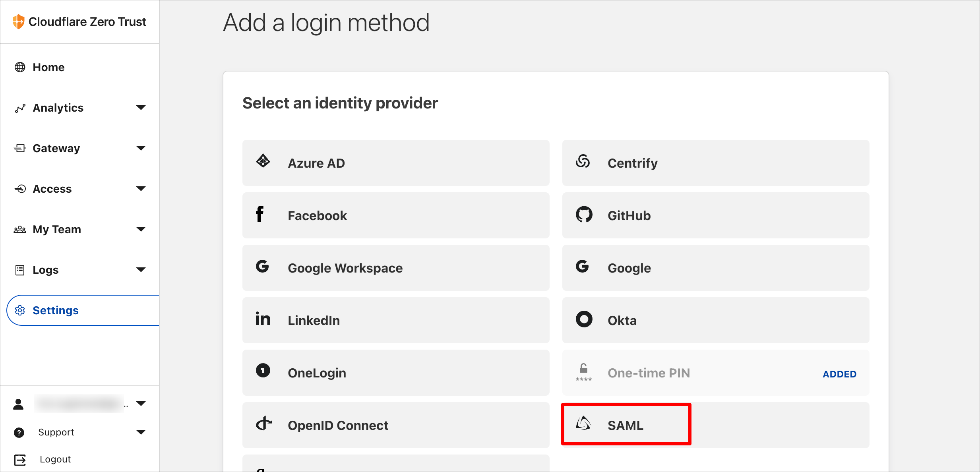
Task: Click the Azure AD diamond icon
Action: [263, 161]
